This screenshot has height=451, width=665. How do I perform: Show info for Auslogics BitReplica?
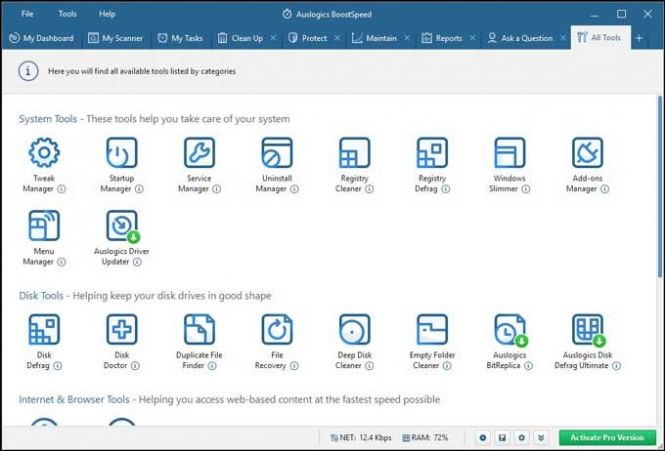(x=528, y=366)
